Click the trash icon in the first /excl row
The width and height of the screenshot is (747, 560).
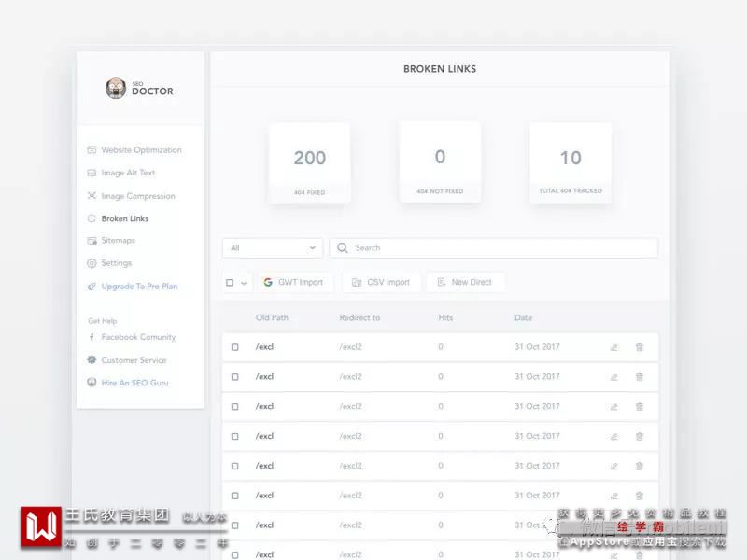640,347
